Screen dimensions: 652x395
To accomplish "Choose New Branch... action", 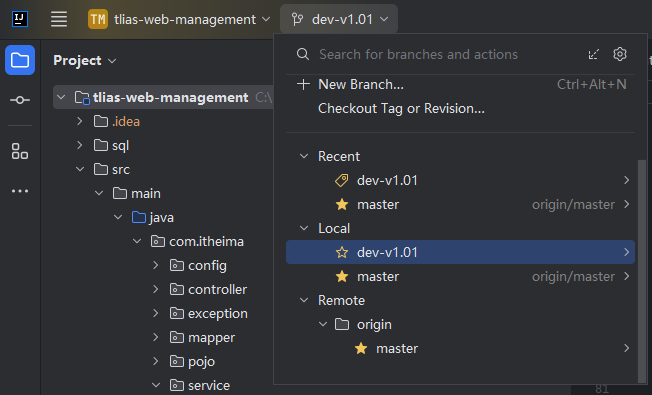I will (460, 84).
